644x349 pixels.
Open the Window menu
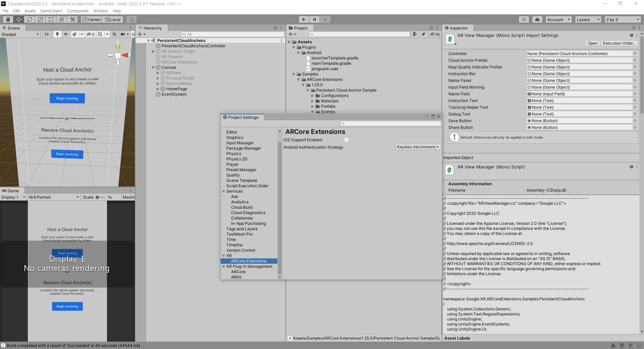101,11
